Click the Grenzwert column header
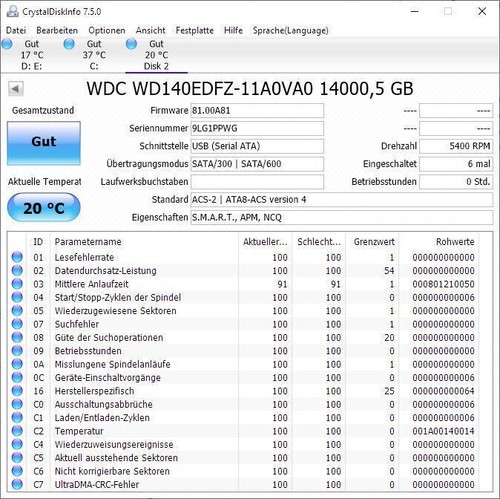Viewport: 500px width, 499px height. tap(372, 242)
